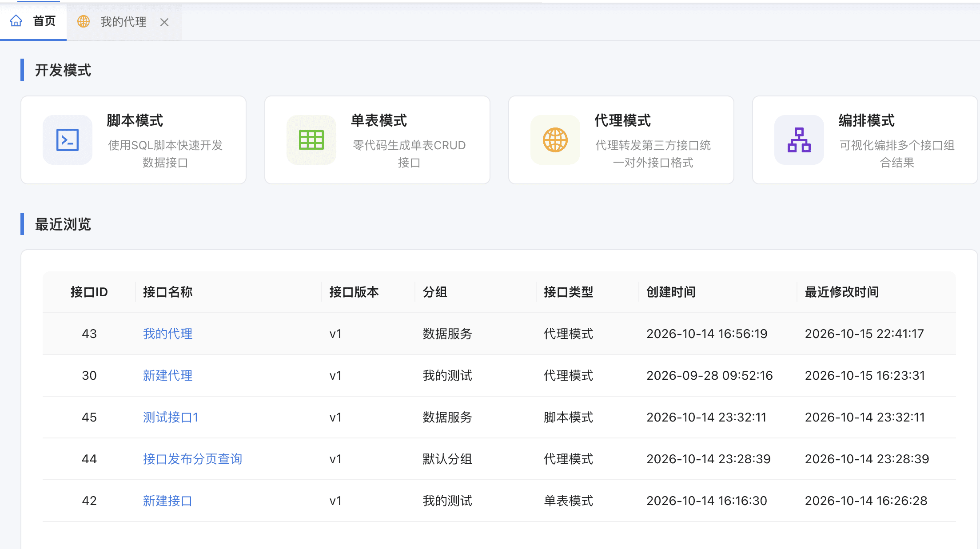Close the 我的代理 tab
This screenshot has height=549, width=980.
(164, 22)
